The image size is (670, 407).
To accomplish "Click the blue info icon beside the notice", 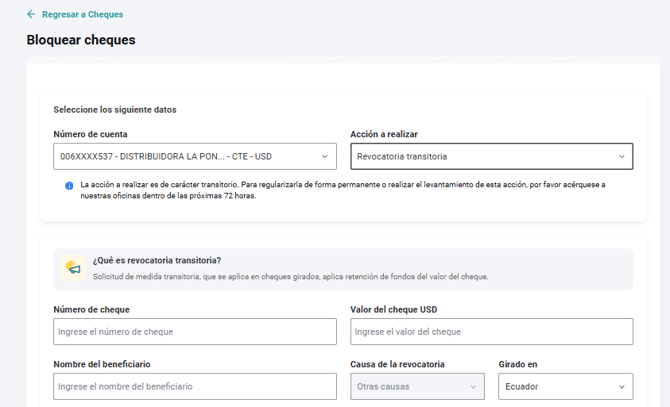I will click(69, 186).
